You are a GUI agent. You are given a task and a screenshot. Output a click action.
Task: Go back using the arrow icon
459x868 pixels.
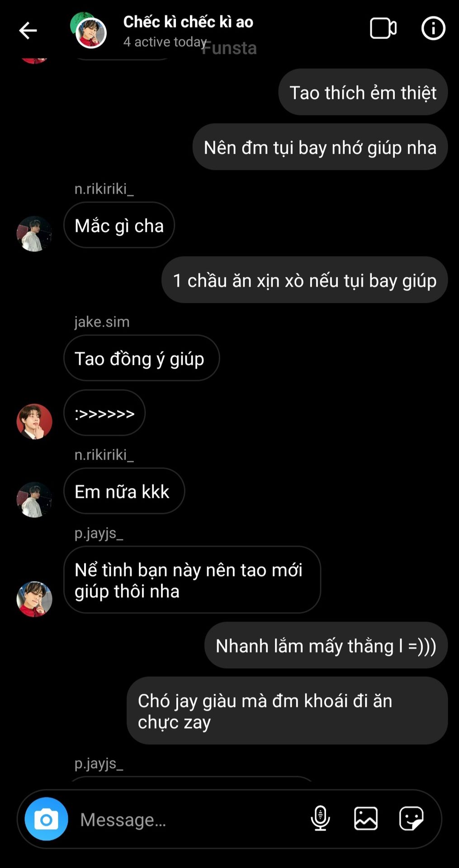[28, 31]
